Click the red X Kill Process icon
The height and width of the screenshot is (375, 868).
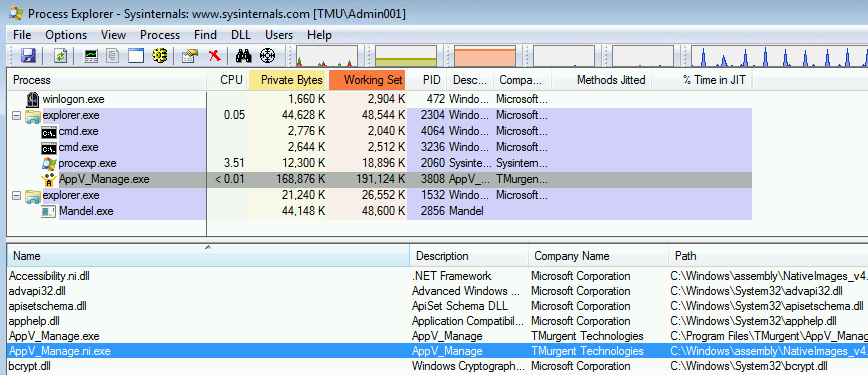[215, 55]
